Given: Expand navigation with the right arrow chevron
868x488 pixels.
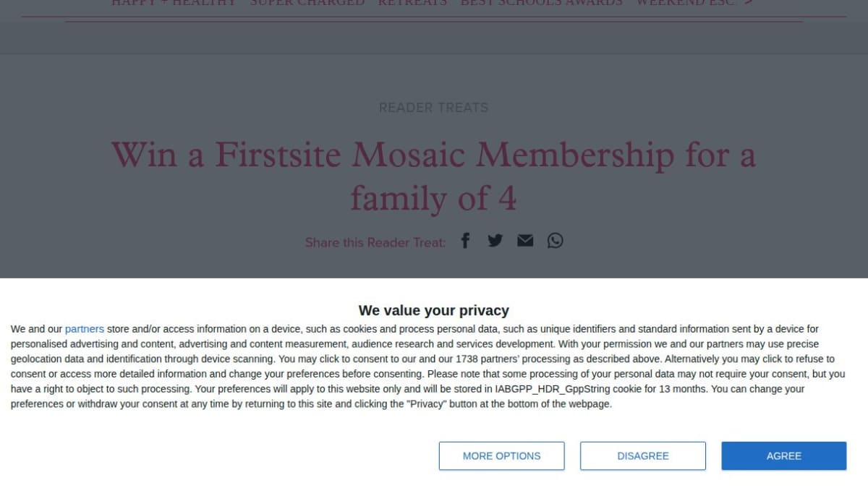Looking at the screenshot, I should (x=749, y=2).
